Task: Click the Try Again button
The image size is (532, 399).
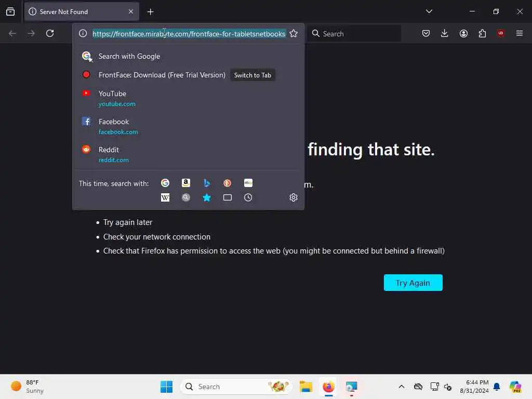Action: tap(413, 283)
